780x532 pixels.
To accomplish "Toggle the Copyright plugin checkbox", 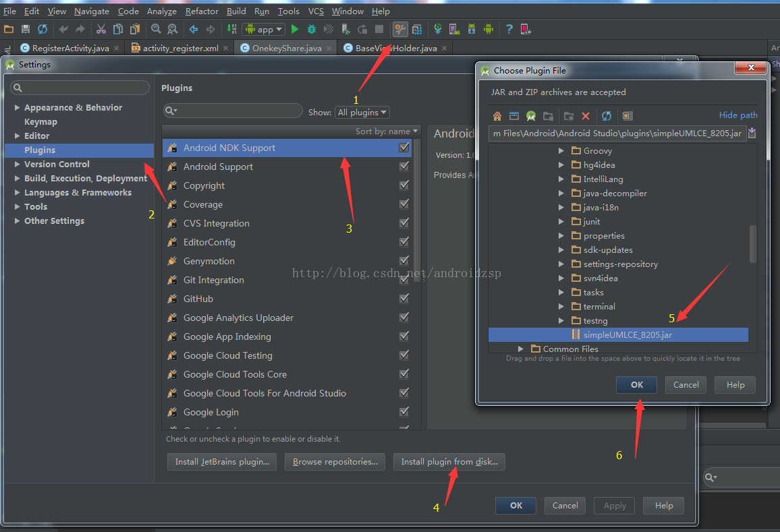I will (404, 185).
